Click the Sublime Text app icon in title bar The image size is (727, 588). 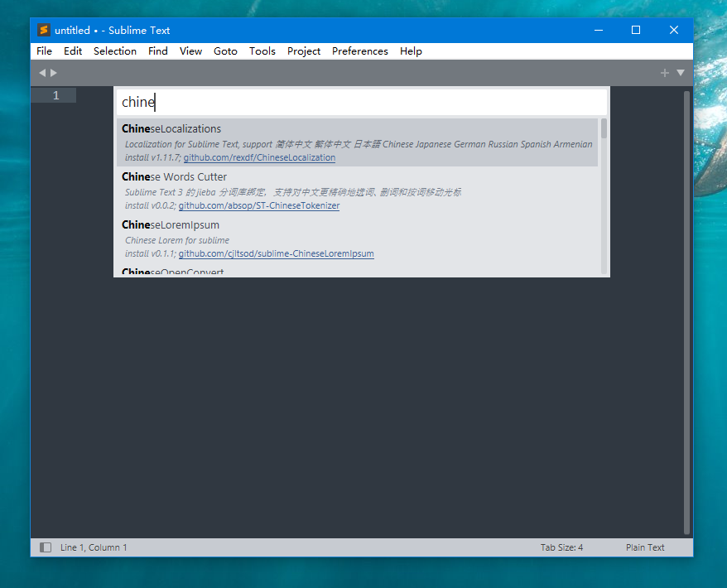44,30
